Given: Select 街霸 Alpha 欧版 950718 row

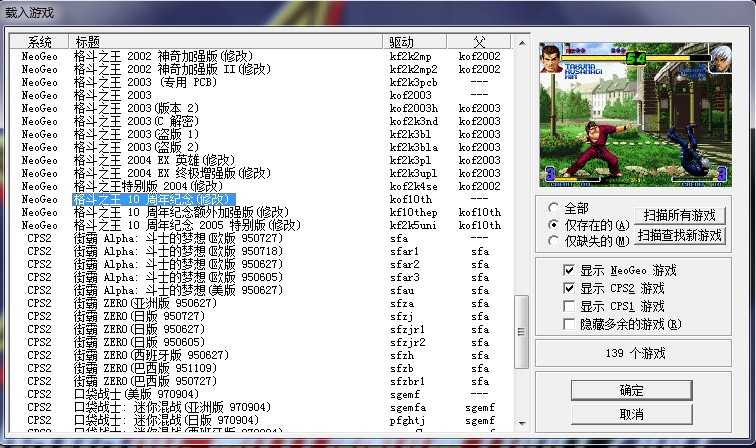Looking at the screenshot, I should tap(260, 252).
